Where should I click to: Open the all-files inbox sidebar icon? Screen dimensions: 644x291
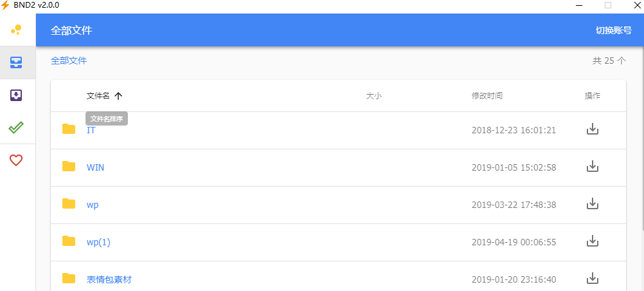16,62
